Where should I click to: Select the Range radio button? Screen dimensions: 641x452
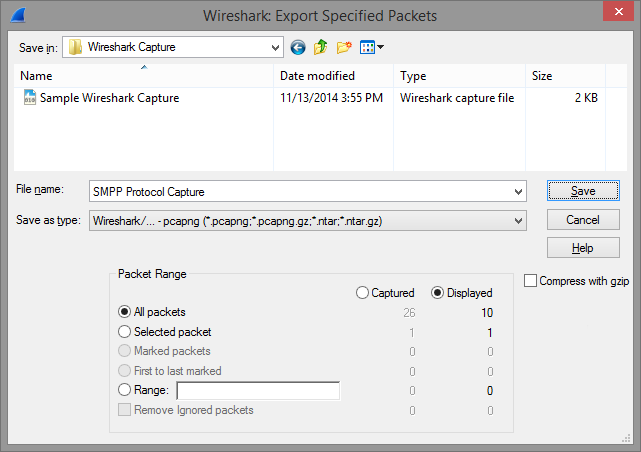point(124,389)
